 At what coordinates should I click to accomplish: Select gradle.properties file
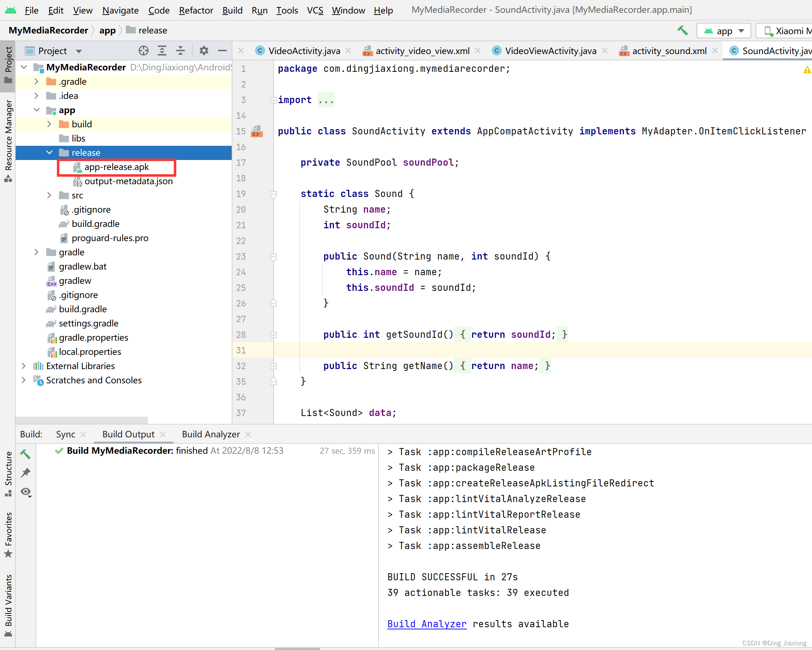coord(87,338)
